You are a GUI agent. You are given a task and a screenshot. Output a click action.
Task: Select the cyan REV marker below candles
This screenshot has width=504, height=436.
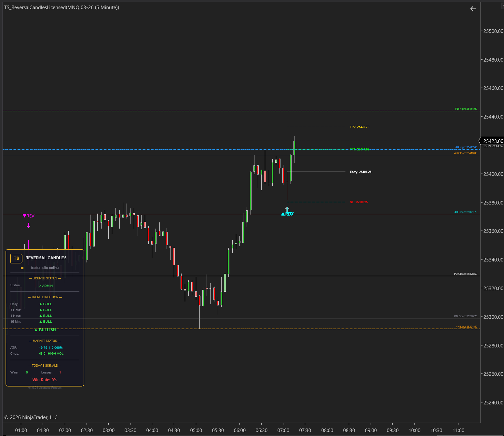pyautogui.click(x=288, y=214)
